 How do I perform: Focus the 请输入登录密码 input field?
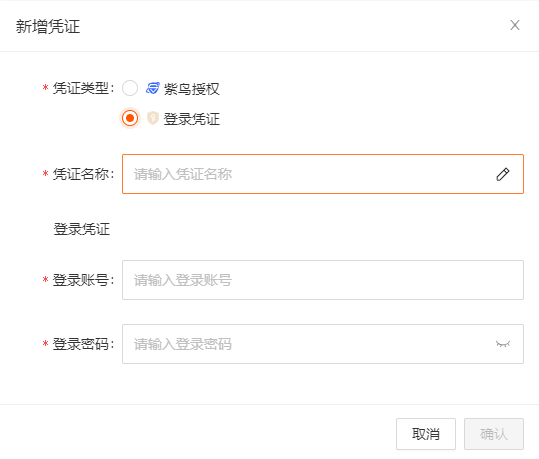pos(323,344)
